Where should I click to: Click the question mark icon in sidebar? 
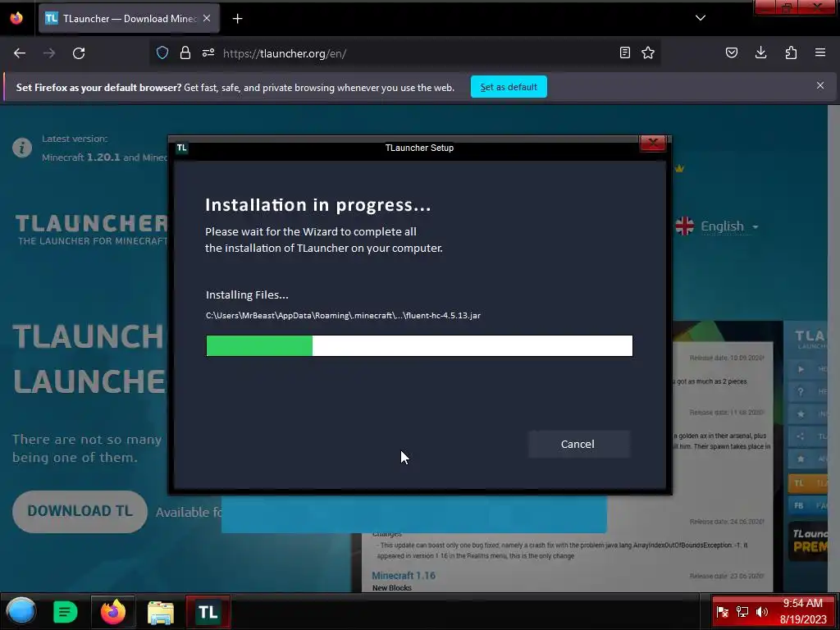click(x=801, y=391)
